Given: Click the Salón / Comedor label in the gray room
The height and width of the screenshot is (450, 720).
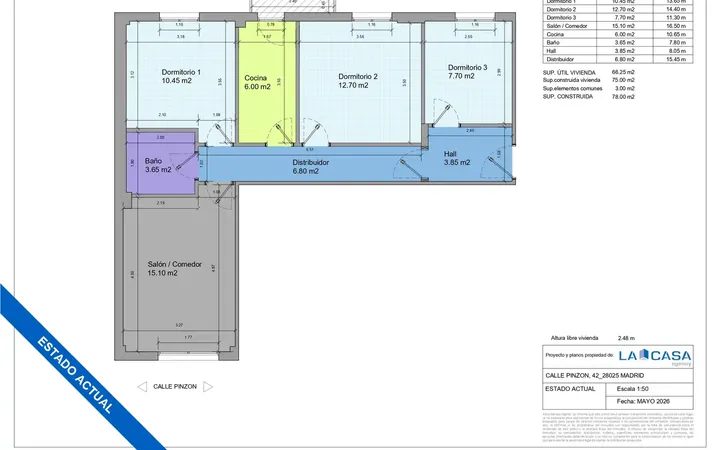Looking at the screenshot, I should coord(174,264).
